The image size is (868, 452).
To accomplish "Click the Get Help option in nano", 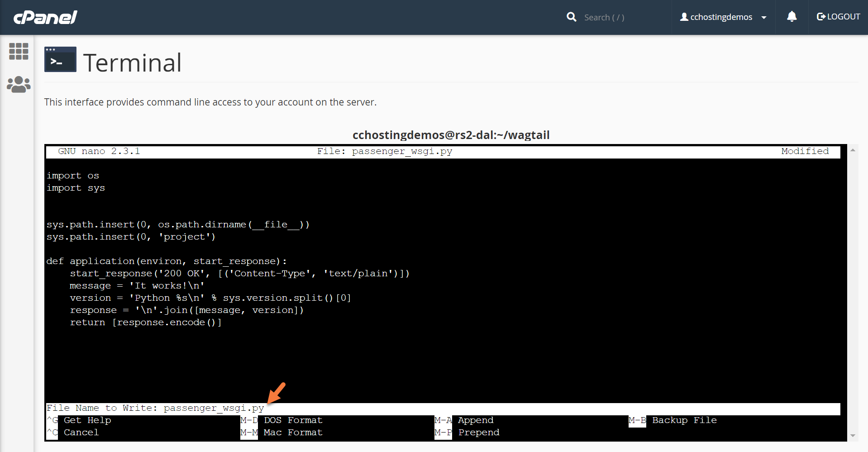I will pyautogui.click(x=87, y=420).
